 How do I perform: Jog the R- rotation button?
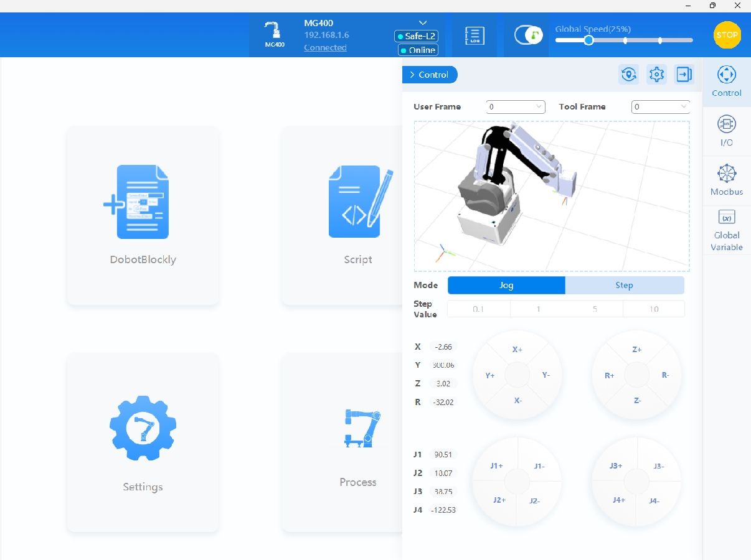pyautogui.click(x=665, y=375)
